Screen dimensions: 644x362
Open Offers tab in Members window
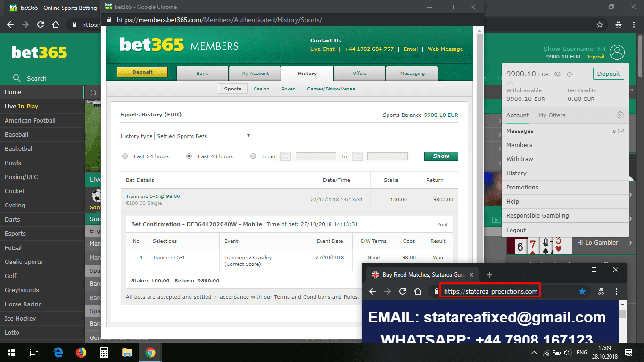[x=360, y=74]
